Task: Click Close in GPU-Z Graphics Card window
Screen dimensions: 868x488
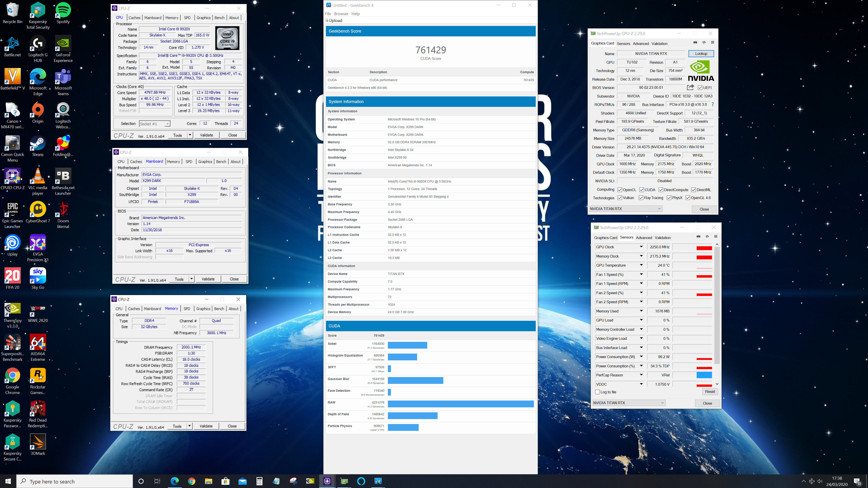Action: [704, 209]
